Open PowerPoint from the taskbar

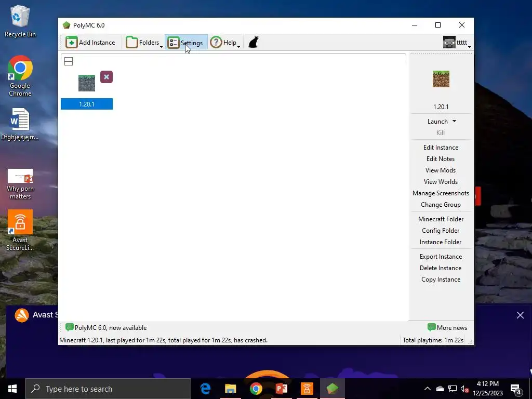pyautogui.click(x=281, y=389)
